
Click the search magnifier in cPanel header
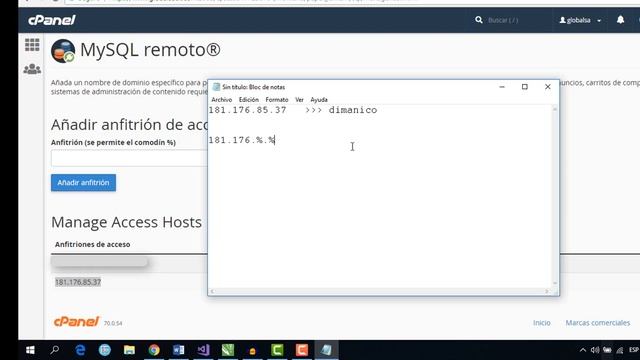click(x=479, y=20)
